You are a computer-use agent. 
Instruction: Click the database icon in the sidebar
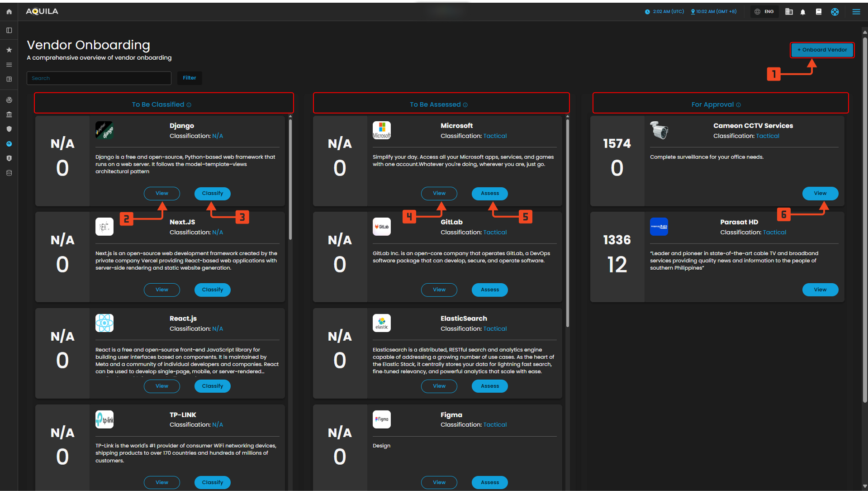[9, 173]
